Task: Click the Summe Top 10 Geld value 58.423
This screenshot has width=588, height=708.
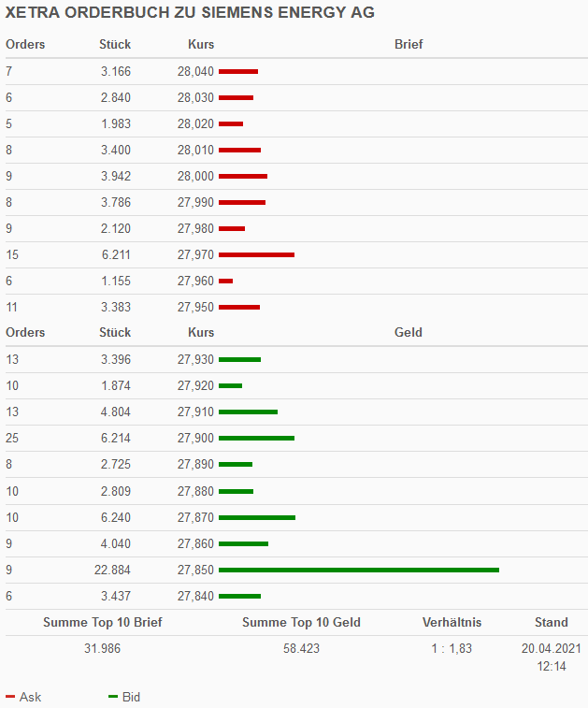Action: (301, 647)
